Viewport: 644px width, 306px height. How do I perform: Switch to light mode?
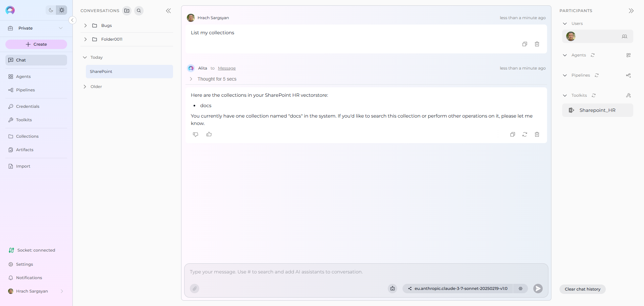[62, 10]
